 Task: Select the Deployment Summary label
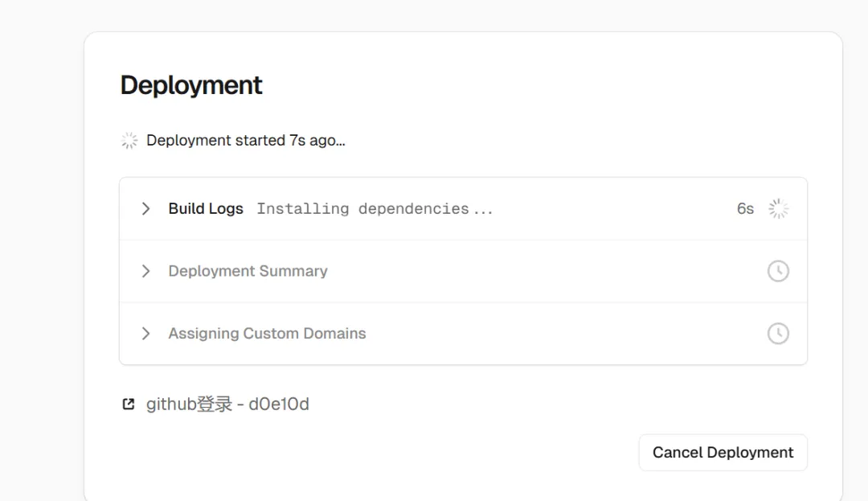click(248, 271)
